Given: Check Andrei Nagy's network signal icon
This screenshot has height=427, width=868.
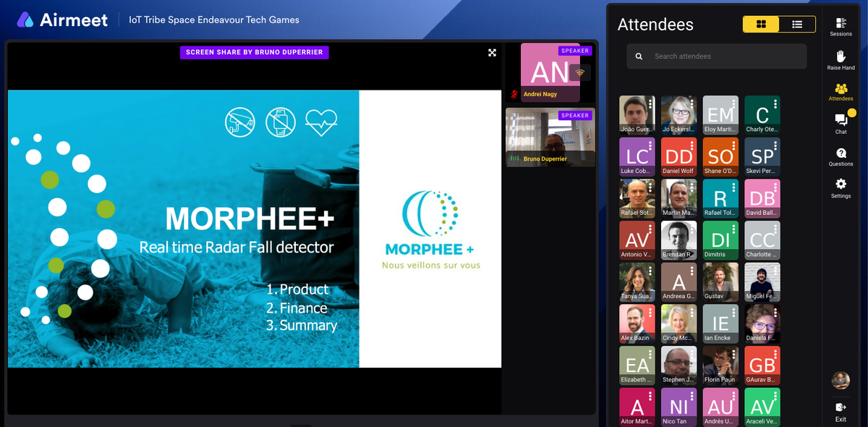Looking at the screenshot, I should pos(580,73).
